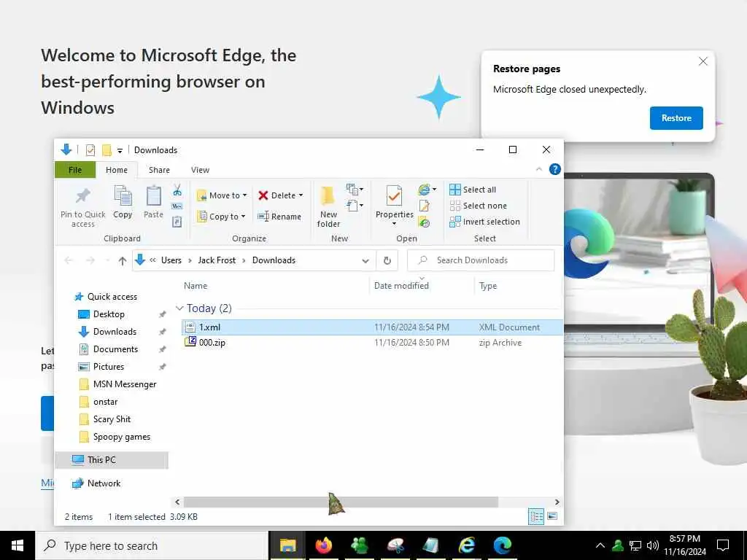Click the volume speaker tray icon

[x=653, y=545]
